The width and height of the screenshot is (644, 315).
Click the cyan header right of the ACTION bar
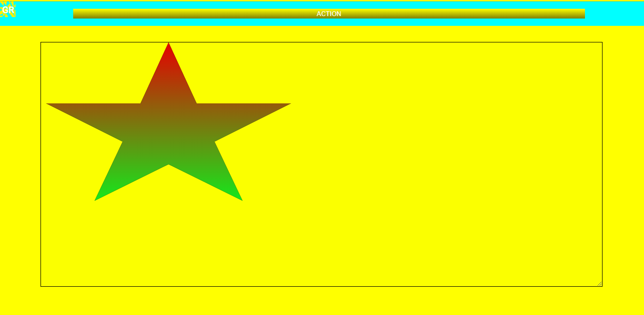click(x=614, y=14)
